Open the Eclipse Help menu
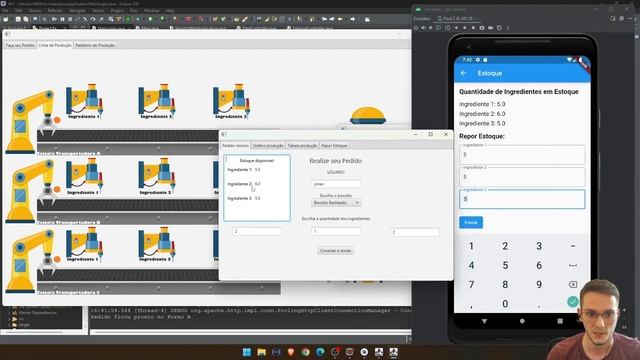The height and width of the screenshot is (360, 640). click(x=170, y=11)
